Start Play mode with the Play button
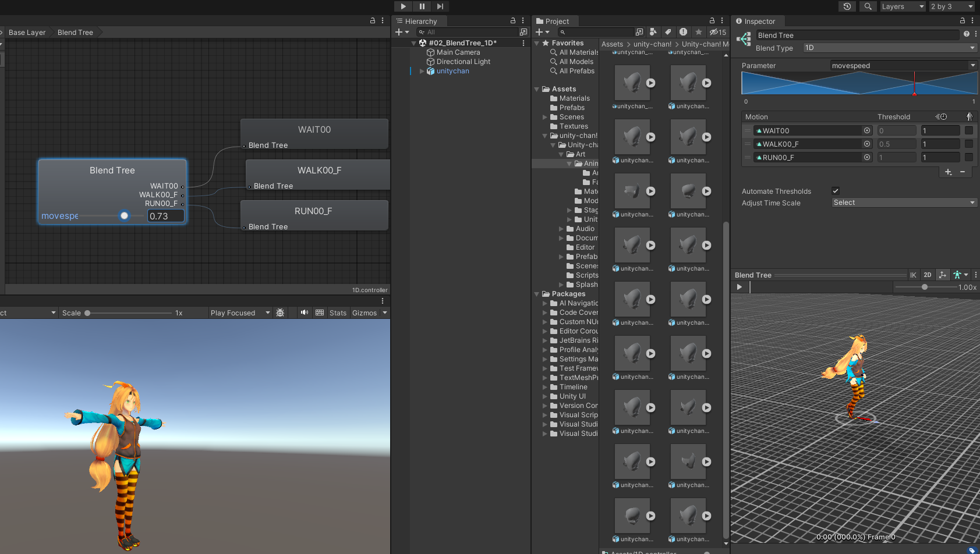The height and width of the screenshot is (554, 980). coord(403,6)
